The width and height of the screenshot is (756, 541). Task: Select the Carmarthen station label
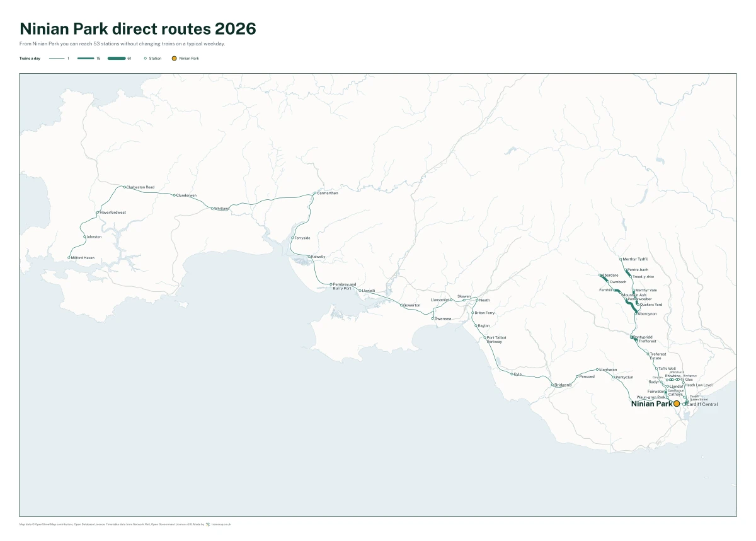(328, 193)
